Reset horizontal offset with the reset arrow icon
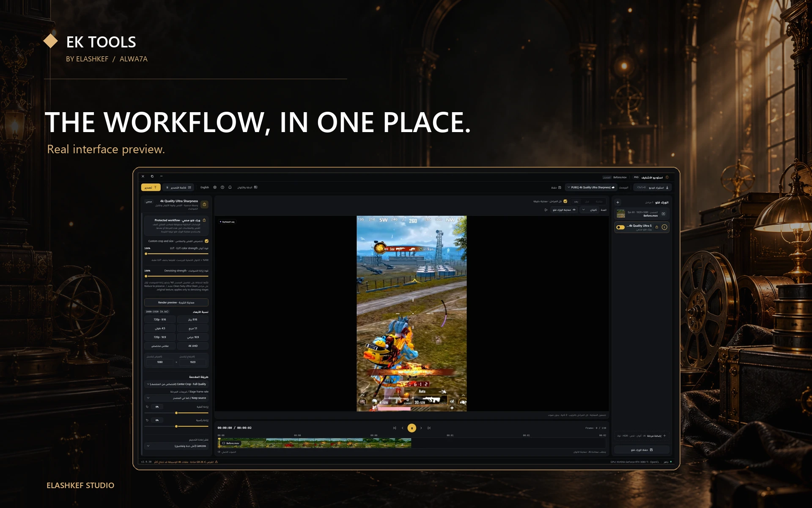 pos(147,407)
